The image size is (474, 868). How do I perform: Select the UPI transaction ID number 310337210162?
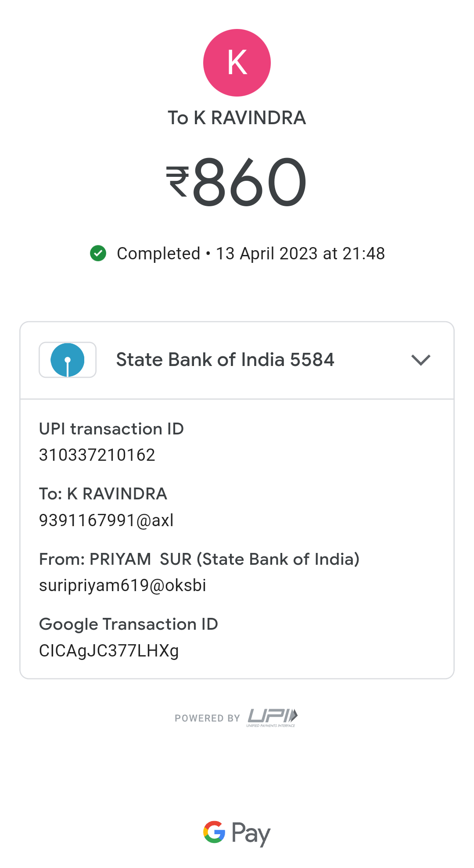pos(97,455)
